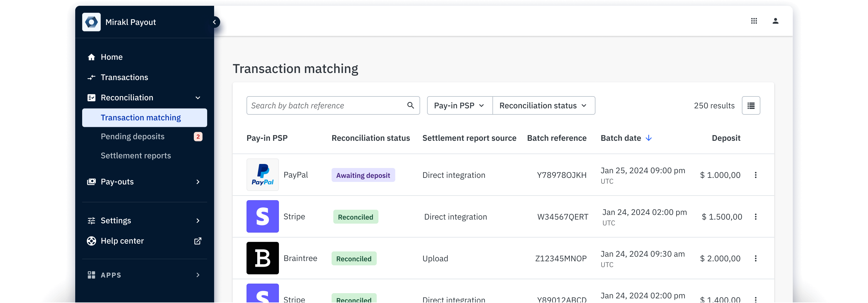The height and width of the screenshot is (303, 868).
Task: Click the search magnifier icon
Action: coord(410,105)
